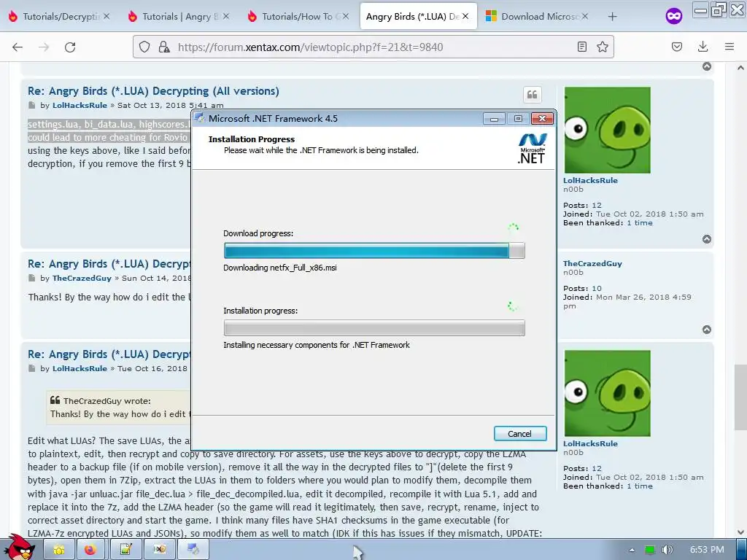
Task: Click the quote icon on LolHacksRule's post
Action: coord(532,95)
